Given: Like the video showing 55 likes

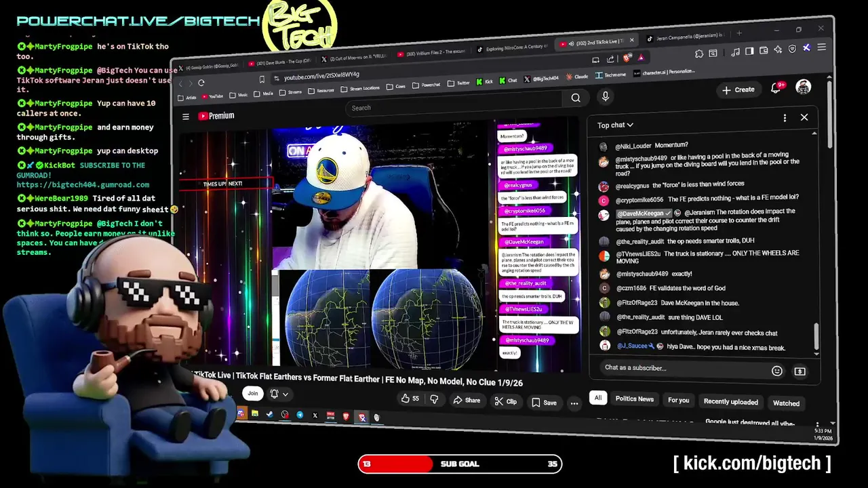Looking at the screenshot, I should coord(410,399).
